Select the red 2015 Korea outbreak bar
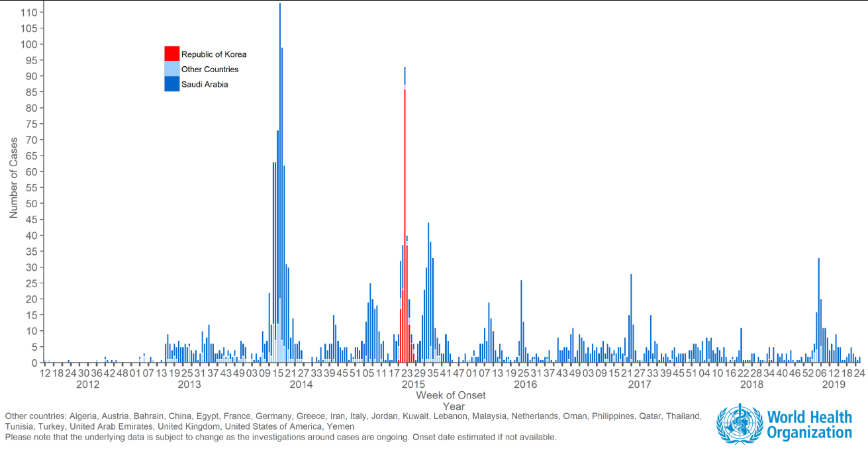The image size is (868, 462). [406, 199]
